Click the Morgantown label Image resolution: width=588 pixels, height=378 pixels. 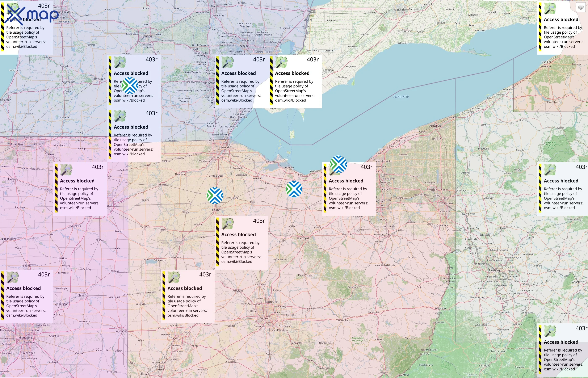coord(499,351)
